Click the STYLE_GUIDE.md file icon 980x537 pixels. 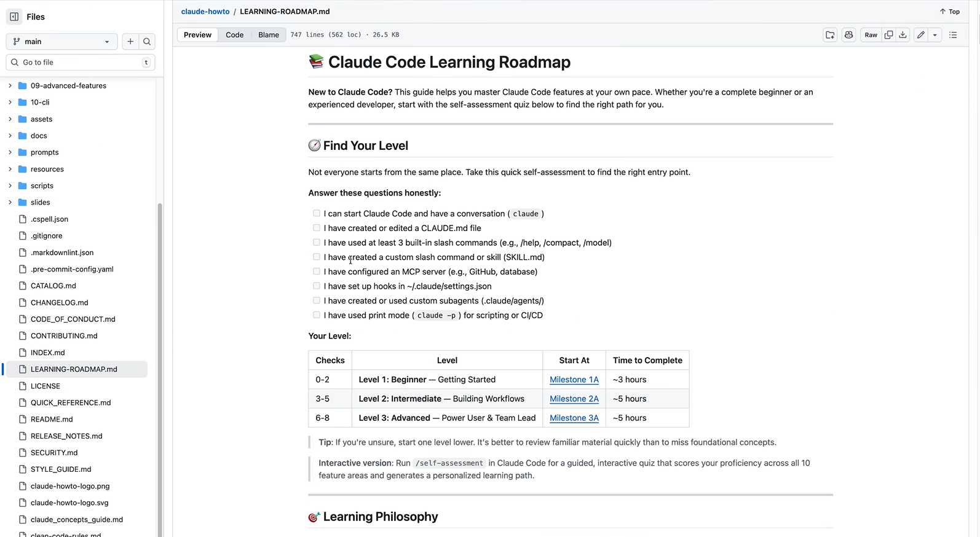click(23, 469)
